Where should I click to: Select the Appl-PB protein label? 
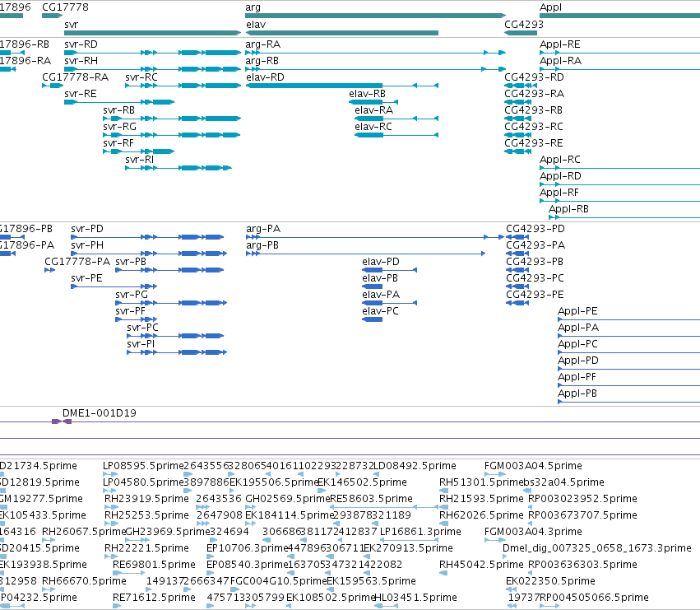577,393
